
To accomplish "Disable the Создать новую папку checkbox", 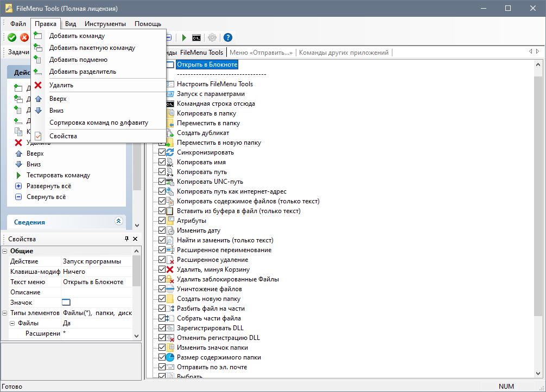I will click(x=162, y=299).
